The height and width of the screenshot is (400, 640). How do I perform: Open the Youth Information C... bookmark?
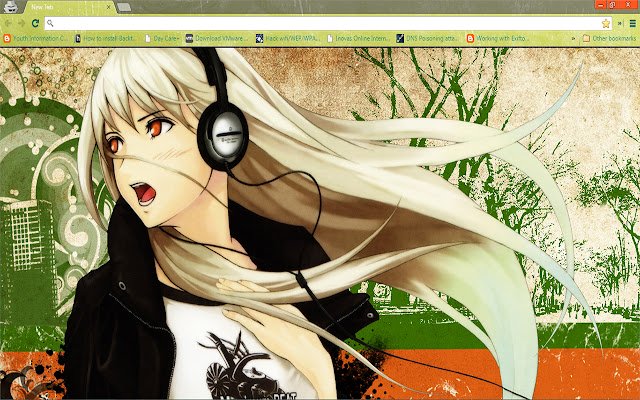[x=36, y=38]
